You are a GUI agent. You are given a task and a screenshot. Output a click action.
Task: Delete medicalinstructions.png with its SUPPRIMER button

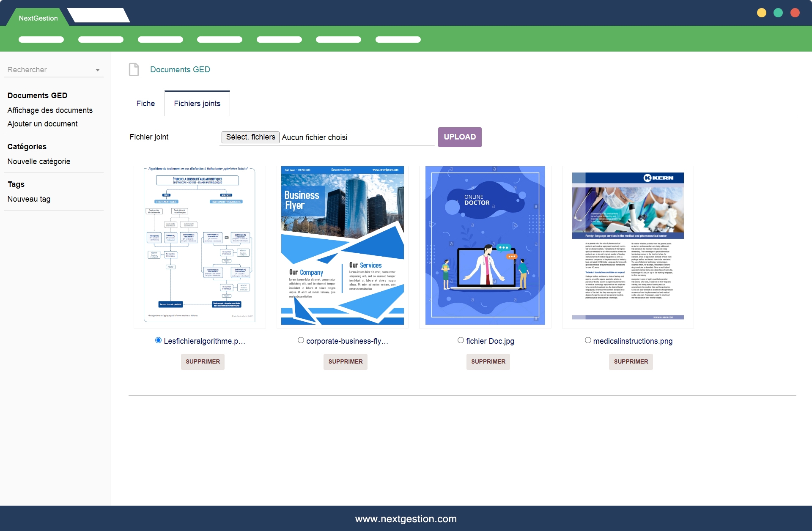coord(631,361)
